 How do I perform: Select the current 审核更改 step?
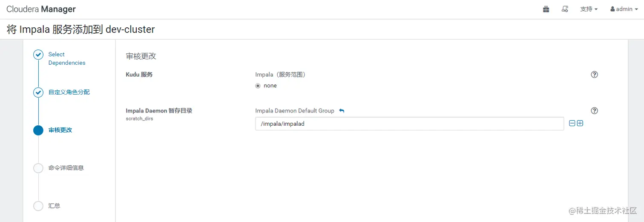pyautogui.click(x=60, y=130)
